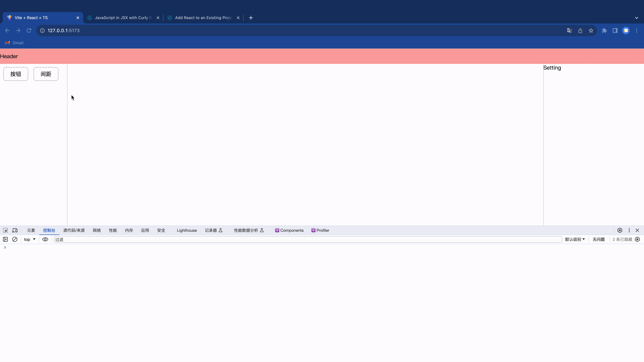
Task: Open the 元素 DevTools panel
Action: (x=31, y=230)
